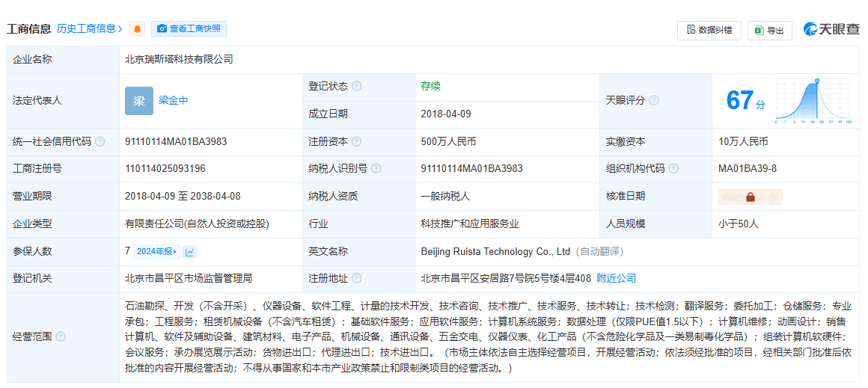Click the score distribution curve chart
Screen dimensions: 868x388
click(x=814, y=101)
